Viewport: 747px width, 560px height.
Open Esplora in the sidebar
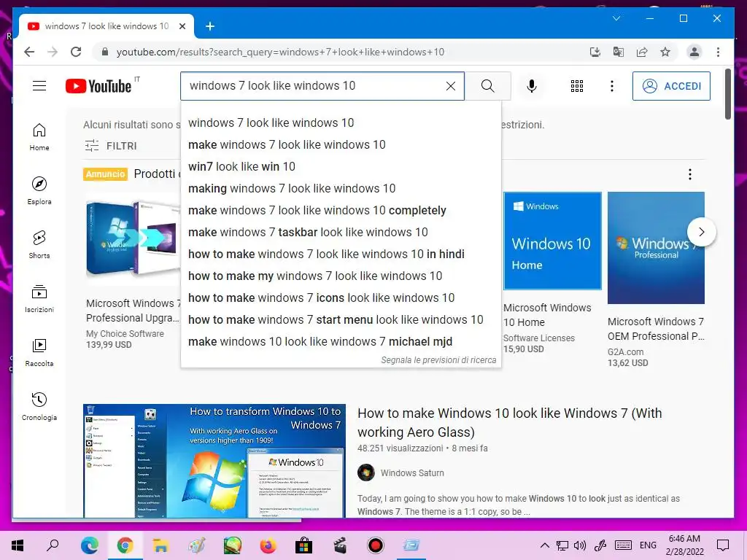tap(39, 191)
